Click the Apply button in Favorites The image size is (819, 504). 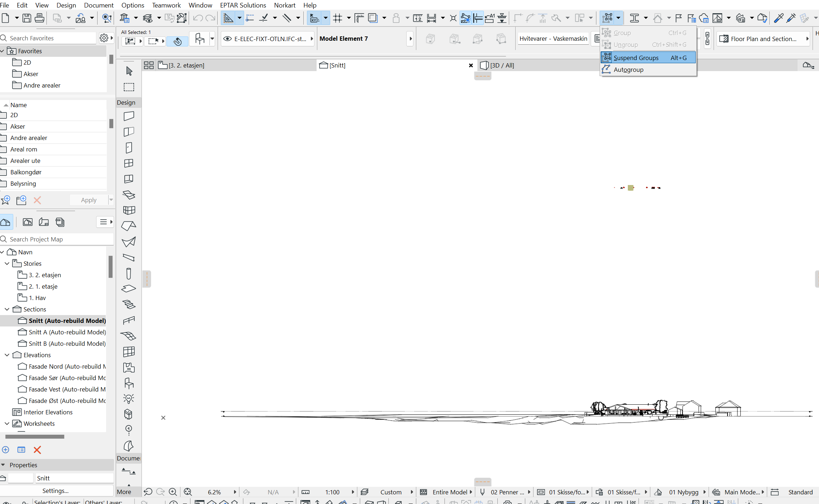point(89,200)
